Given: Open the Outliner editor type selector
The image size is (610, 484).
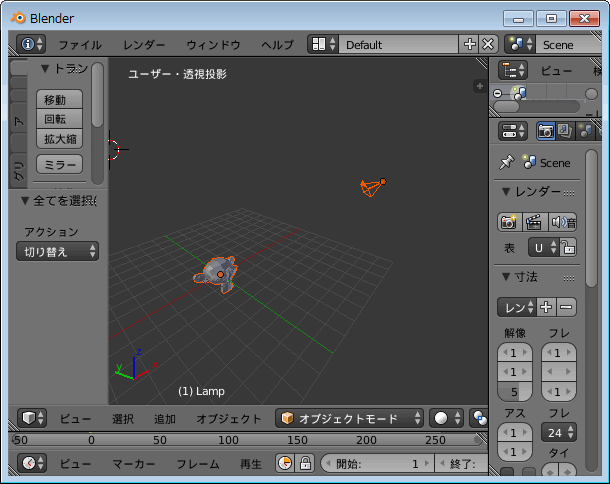Looking at the screenshot, I should [513, 70].
